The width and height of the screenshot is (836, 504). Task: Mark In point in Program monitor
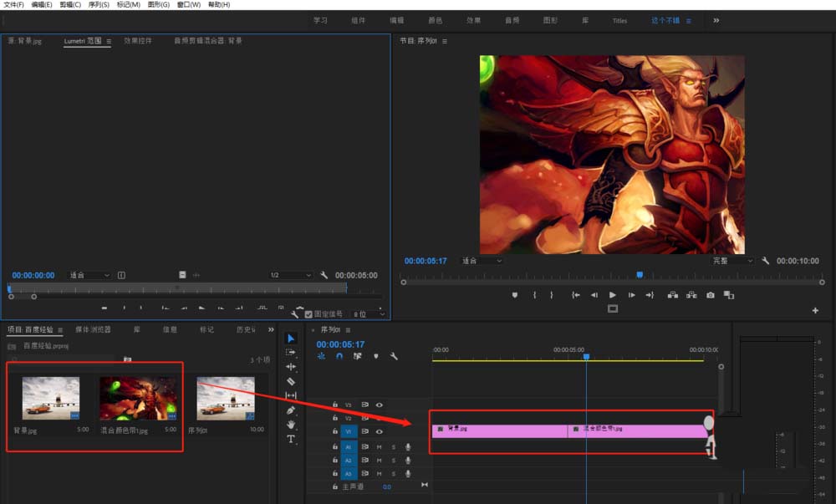(x=534, y=294)
